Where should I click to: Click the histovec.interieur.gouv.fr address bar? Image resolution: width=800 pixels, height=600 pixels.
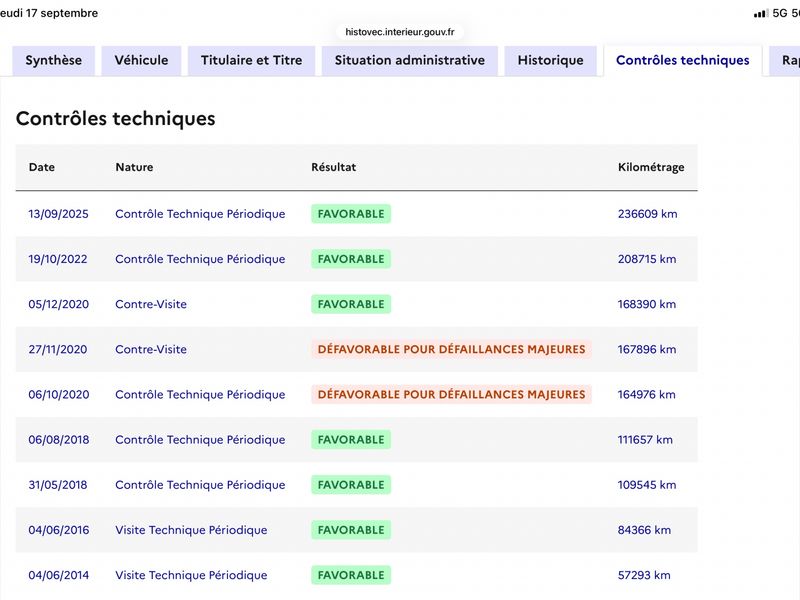(x=399, y=32)
